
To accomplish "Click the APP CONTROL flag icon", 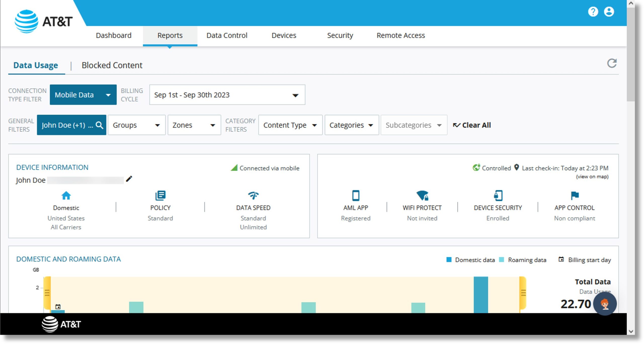I will pos(575,195).
